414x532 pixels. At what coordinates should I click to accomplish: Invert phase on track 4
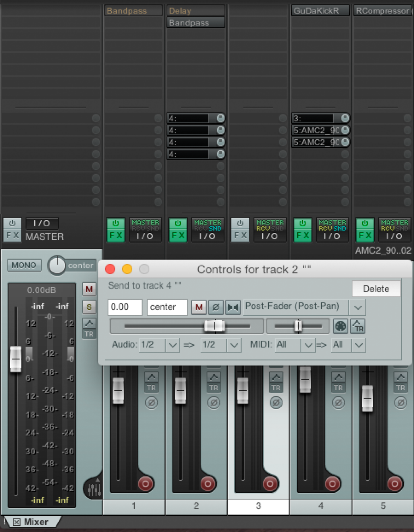point(338,403)
